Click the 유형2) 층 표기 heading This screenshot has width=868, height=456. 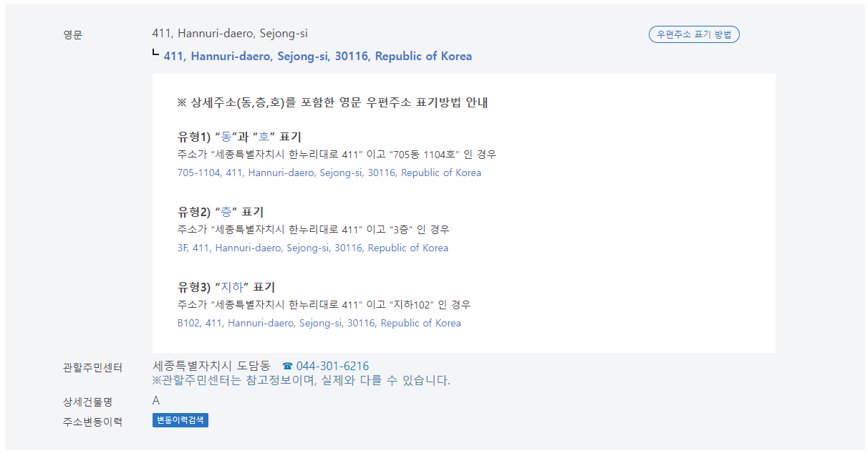[x=221, y=212]
